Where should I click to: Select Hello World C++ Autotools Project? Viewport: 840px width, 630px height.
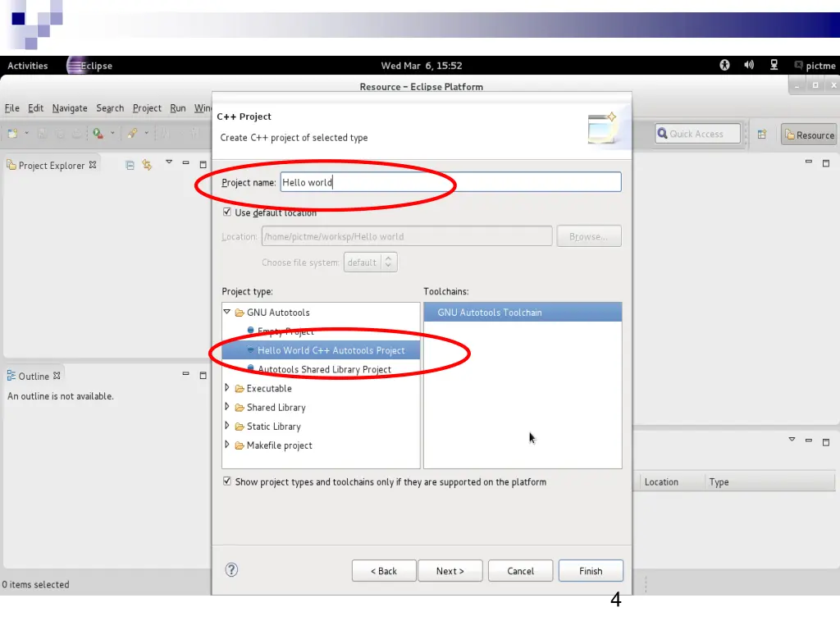pyautogui.click(x=321, y=350)
